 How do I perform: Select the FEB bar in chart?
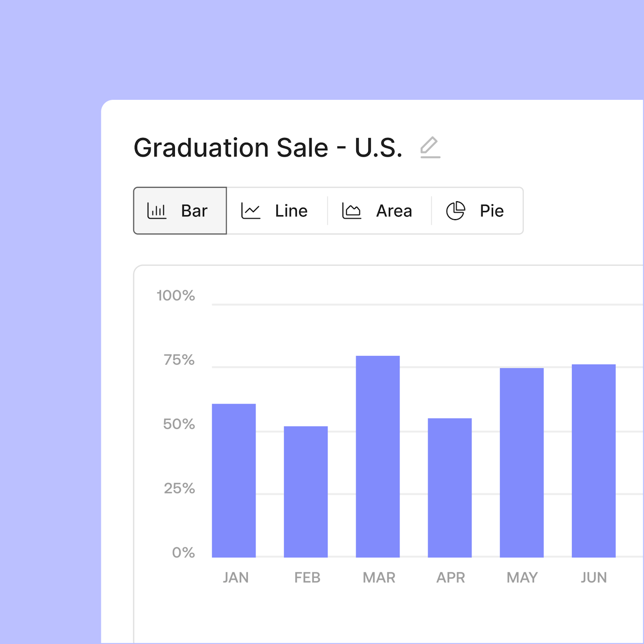(306, 492)
